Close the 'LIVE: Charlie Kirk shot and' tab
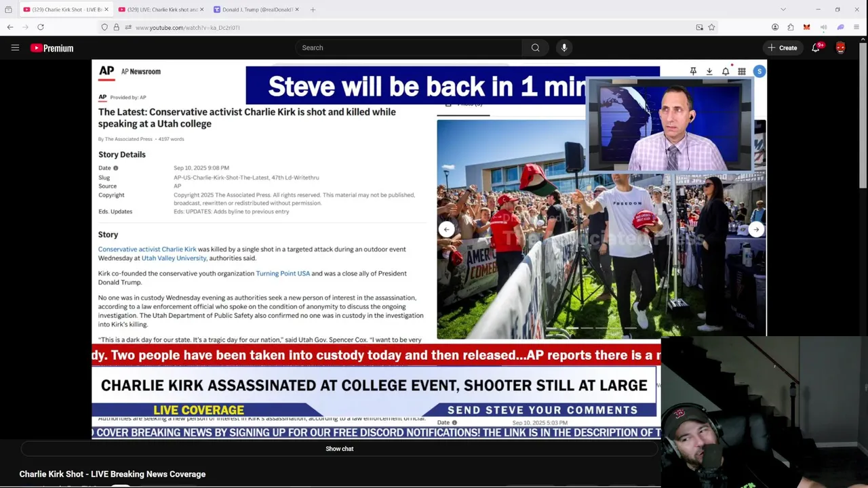 202,9
